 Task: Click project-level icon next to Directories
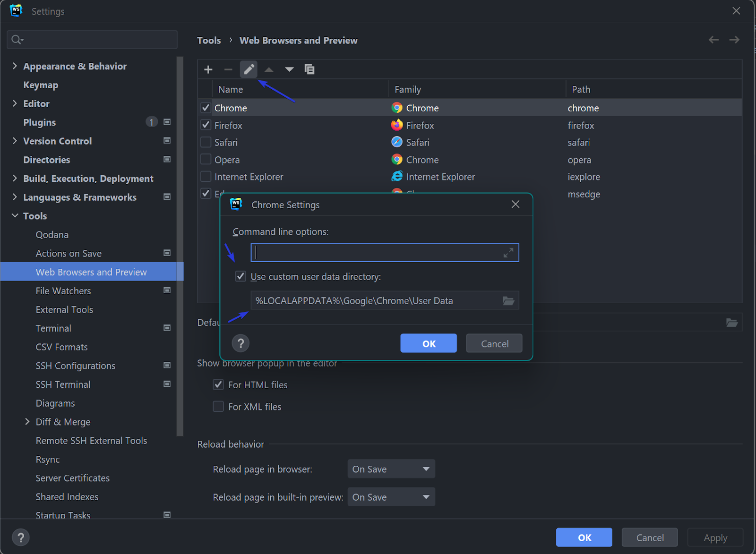pos(167,159)
